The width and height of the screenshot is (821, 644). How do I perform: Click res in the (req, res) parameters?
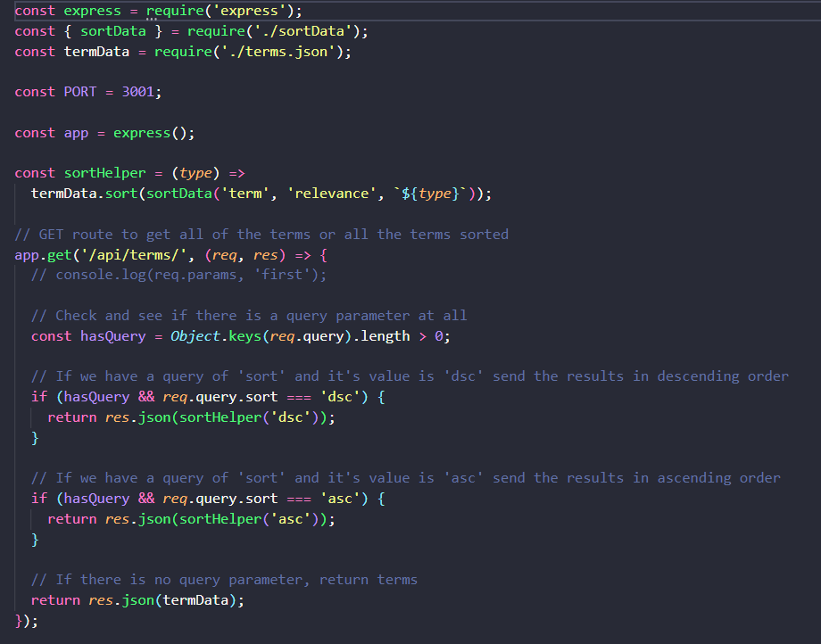point(265,255)
